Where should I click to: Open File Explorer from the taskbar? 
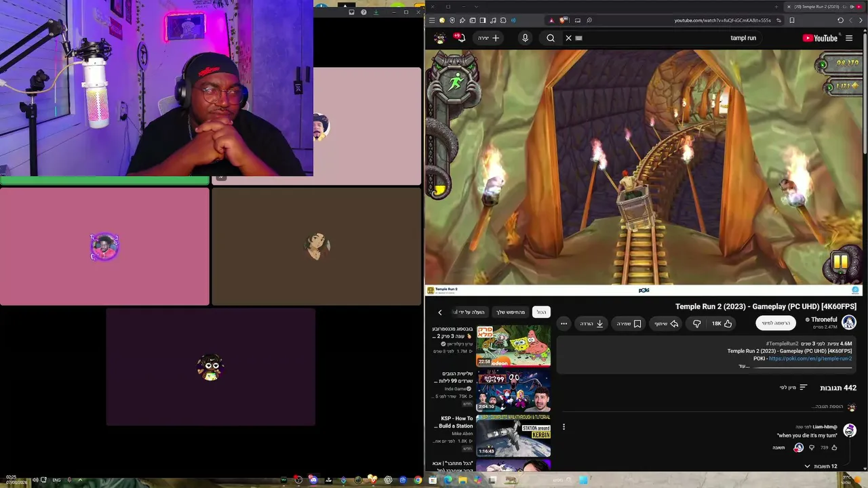tap(462, 480)
